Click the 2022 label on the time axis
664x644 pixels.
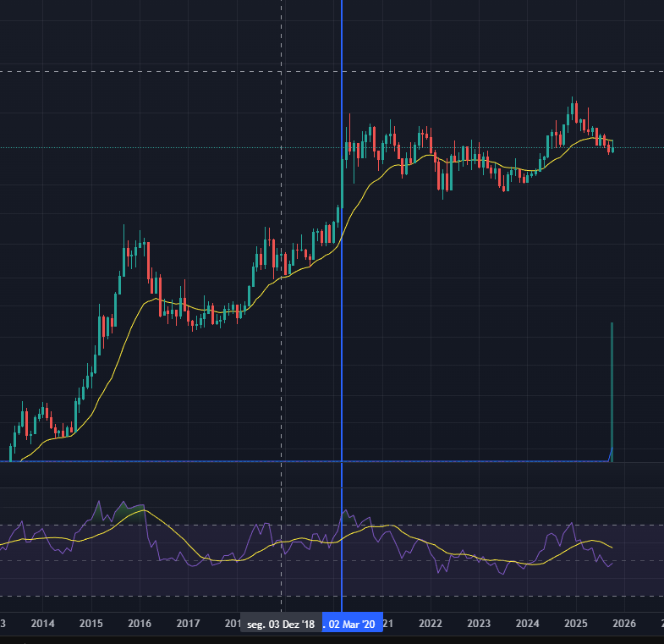point(431,623)
